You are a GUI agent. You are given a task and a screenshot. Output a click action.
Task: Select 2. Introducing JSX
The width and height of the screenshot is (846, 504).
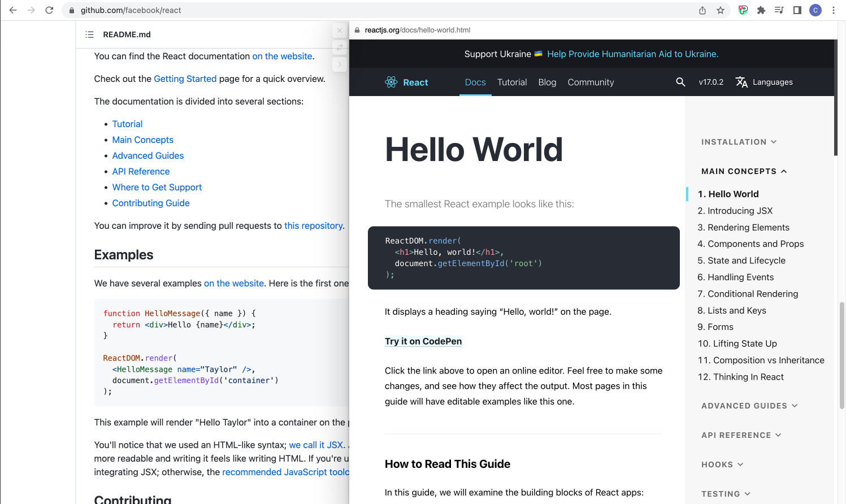pos(735,211)
